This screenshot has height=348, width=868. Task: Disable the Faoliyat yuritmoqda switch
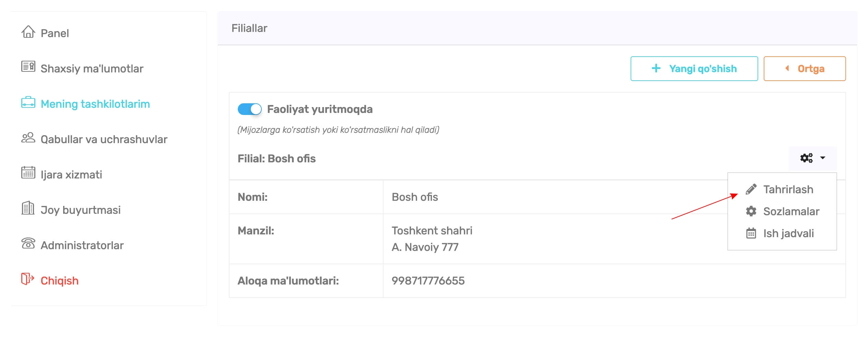250,109
